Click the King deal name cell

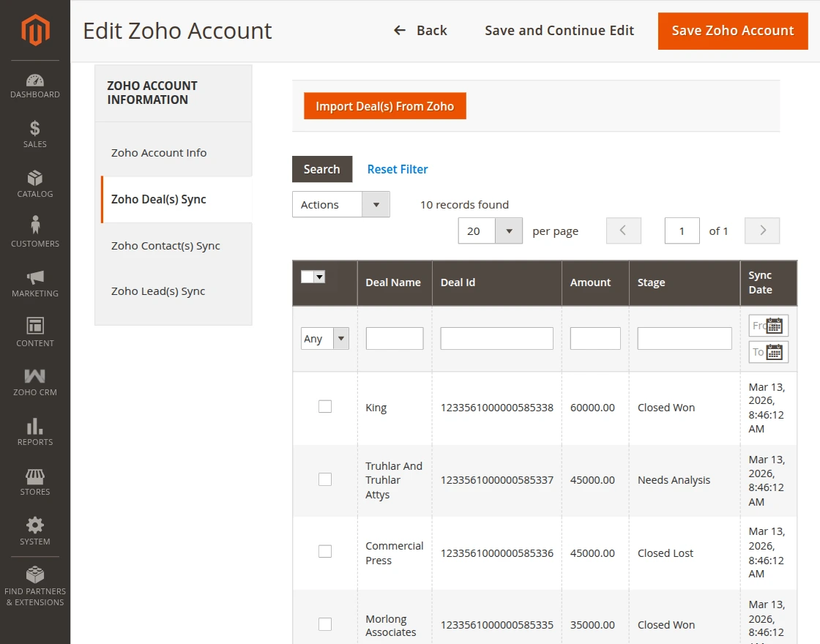click(x=376, y=408)
